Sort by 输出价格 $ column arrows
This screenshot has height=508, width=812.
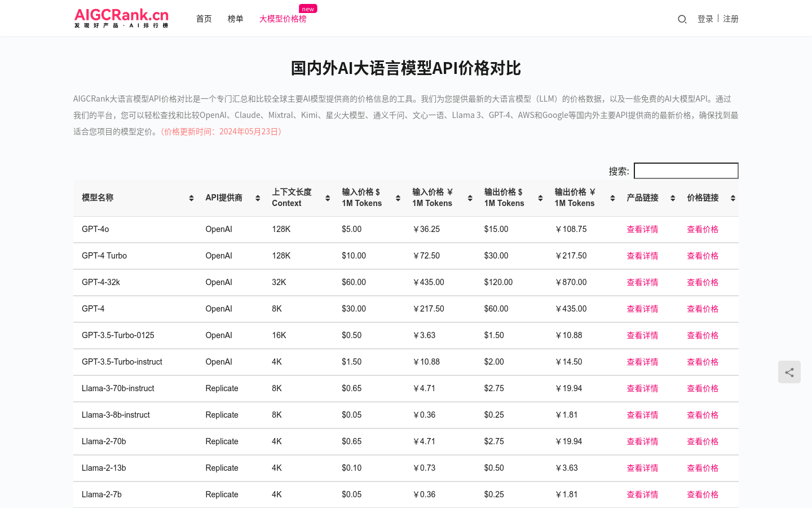[x=540, y=198]
